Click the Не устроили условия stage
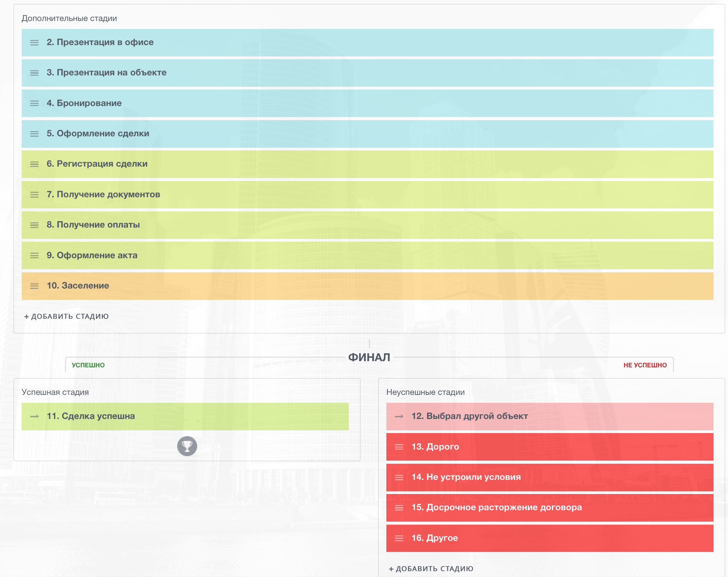The height and width of the screenshot is (577, 728). click(x=466, y=477)
